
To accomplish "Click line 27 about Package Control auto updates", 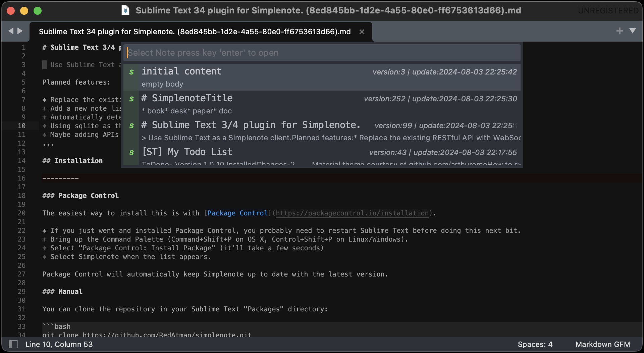I will (x=215, y=274).
